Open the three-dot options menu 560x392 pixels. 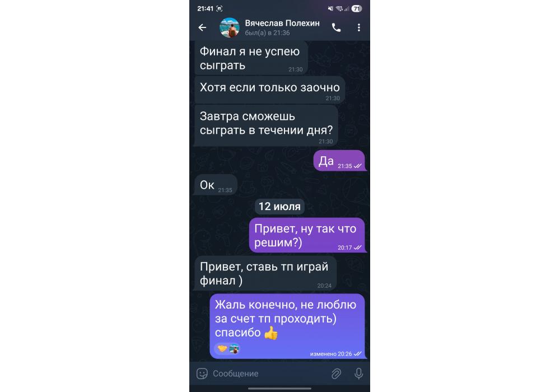tap(359, 27)
